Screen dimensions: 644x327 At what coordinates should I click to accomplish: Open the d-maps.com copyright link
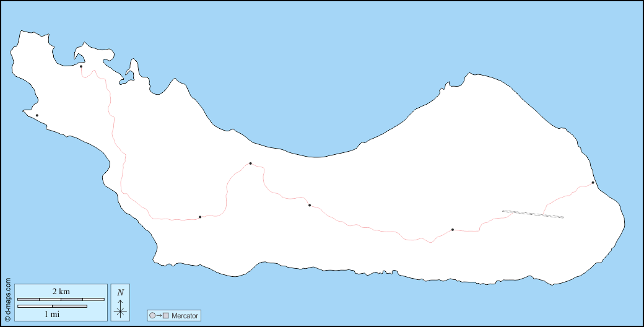click(8, 300)
